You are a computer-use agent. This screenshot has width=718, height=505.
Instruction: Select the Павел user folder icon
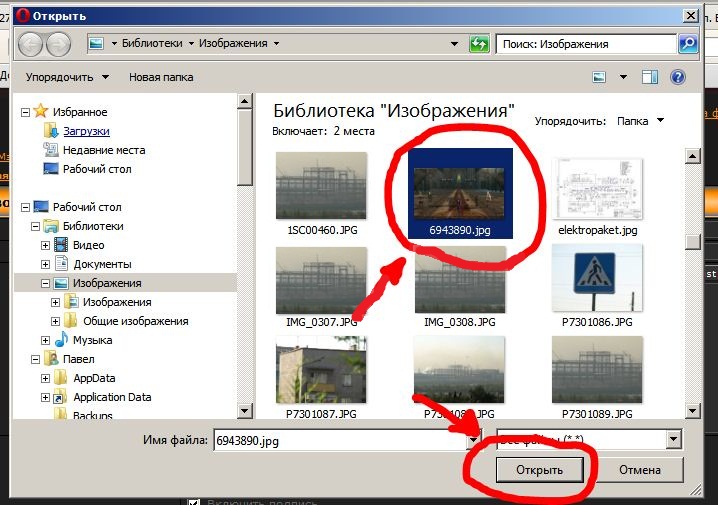click(x=51, y=358)
